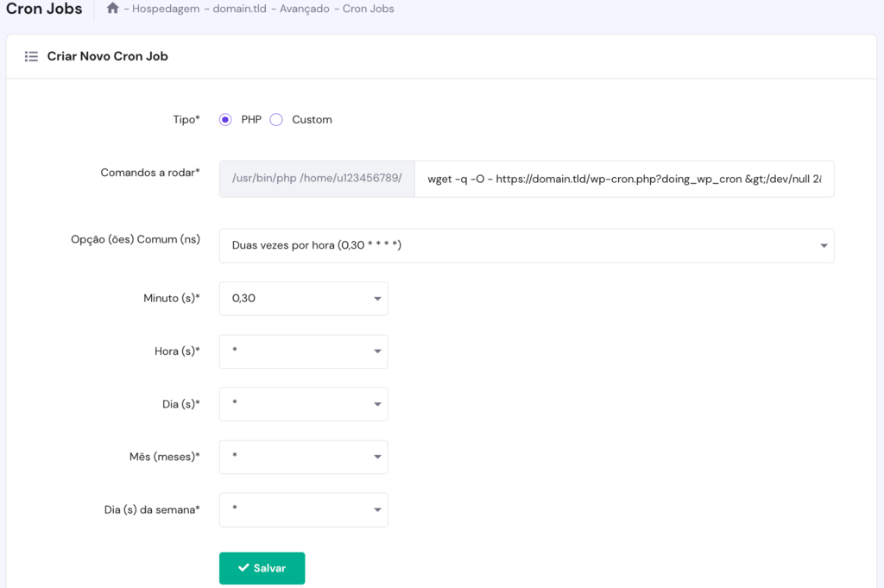Image resolution: width=884 pixels, height=588 pixels.
Task: Click the Cron Jobs page title
Action: pyautogui.click(x=44, y=9)
